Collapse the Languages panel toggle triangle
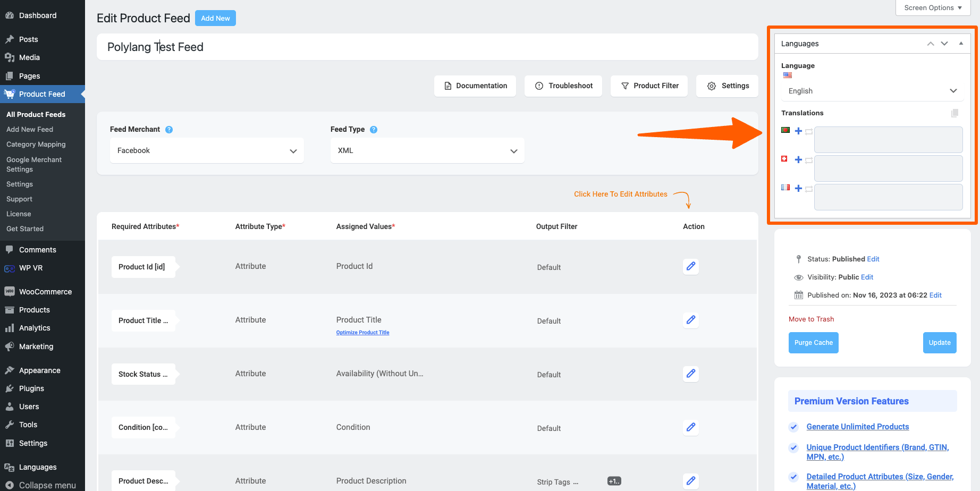Screen dimensions: 980x491 pyautogui.click(x=961, y=44)
